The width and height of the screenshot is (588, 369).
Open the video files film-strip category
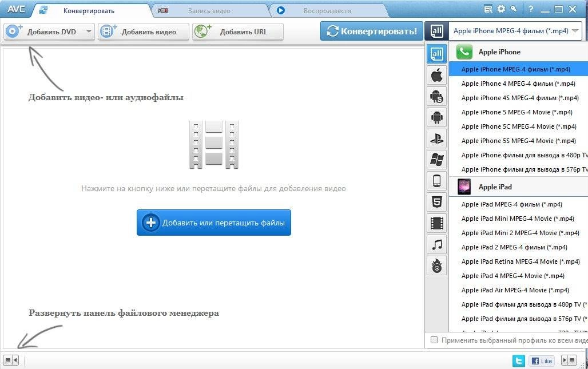coord(436,224)
